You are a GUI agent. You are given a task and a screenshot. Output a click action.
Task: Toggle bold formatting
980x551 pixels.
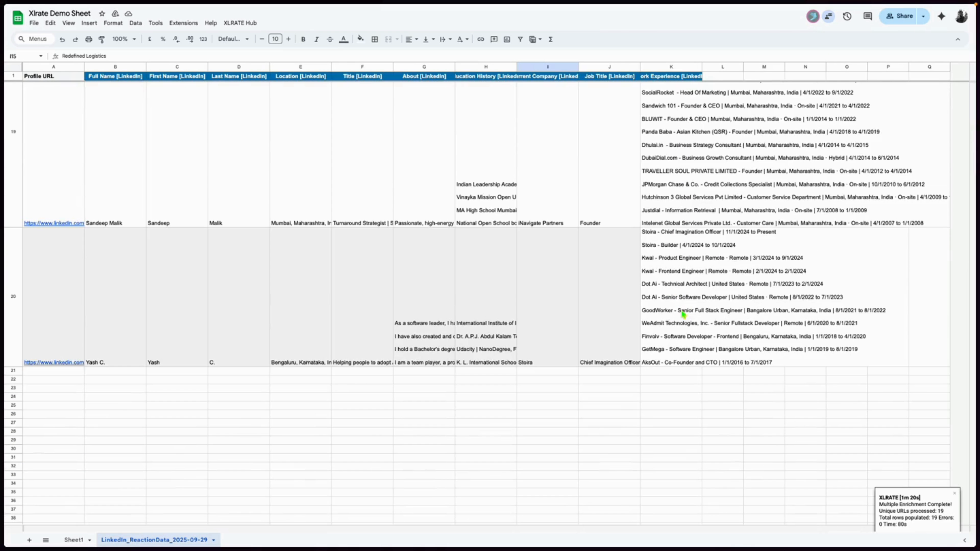pos(303,39)
